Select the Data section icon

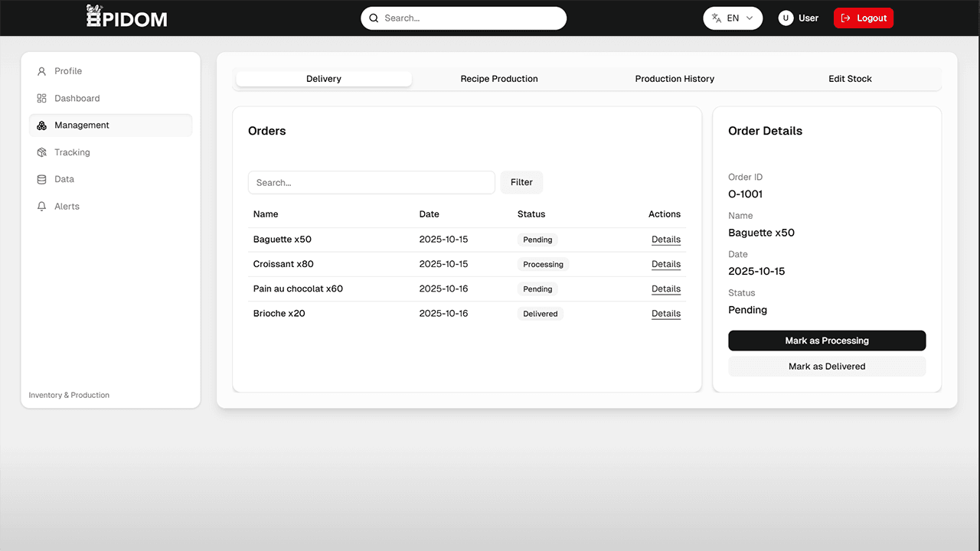click(x=41, y=178)
